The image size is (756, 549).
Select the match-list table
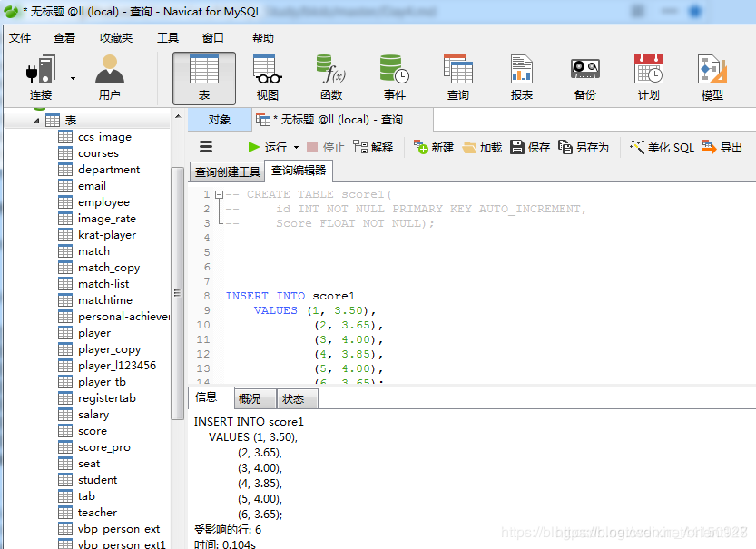pos(103,284)
